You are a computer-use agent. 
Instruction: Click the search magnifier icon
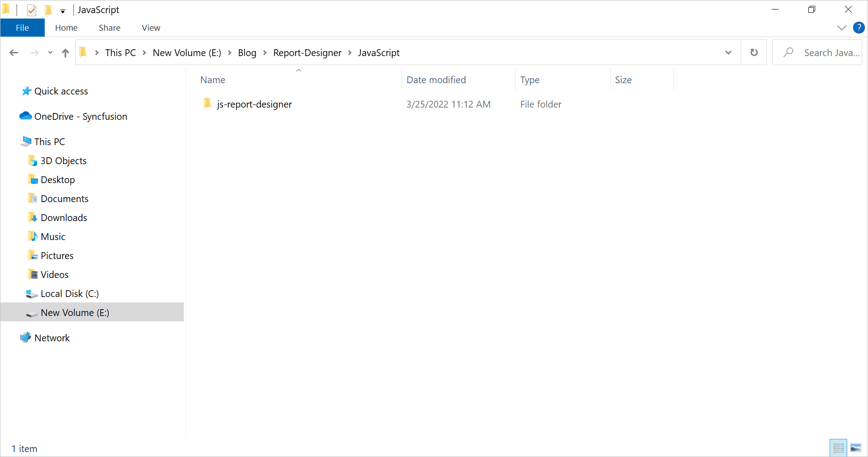(x=789, y=52)
